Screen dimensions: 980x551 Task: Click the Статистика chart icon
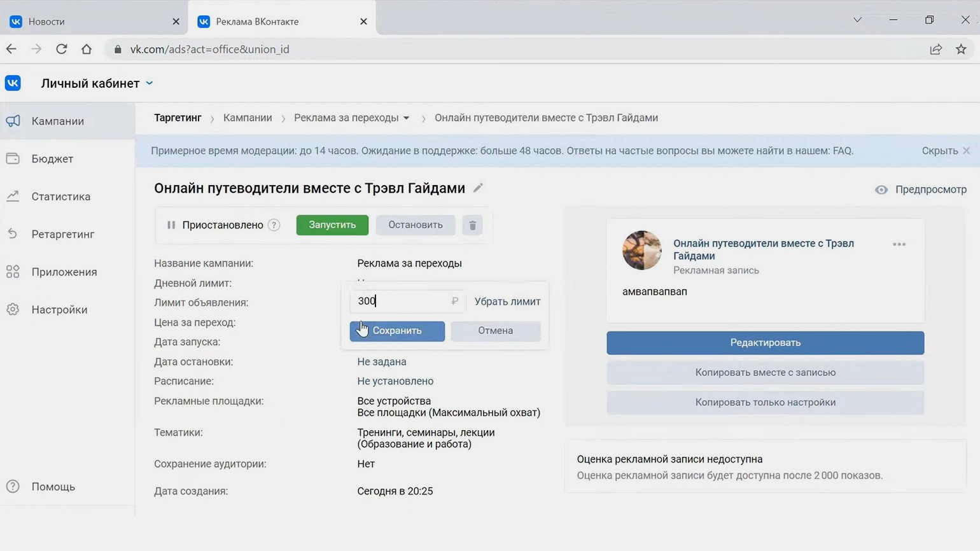coord(13,196)
